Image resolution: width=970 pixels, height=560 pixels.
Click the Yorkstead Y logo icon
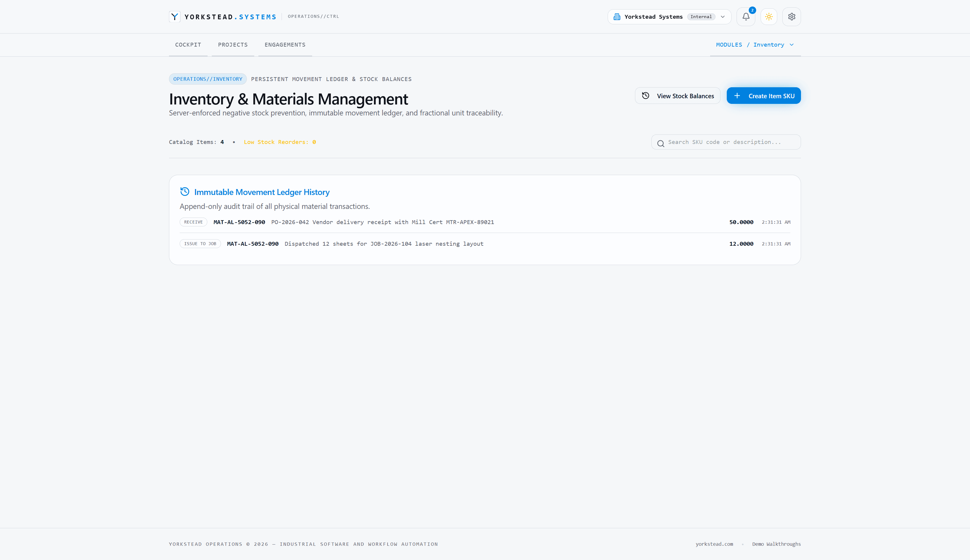coord(174,17)
